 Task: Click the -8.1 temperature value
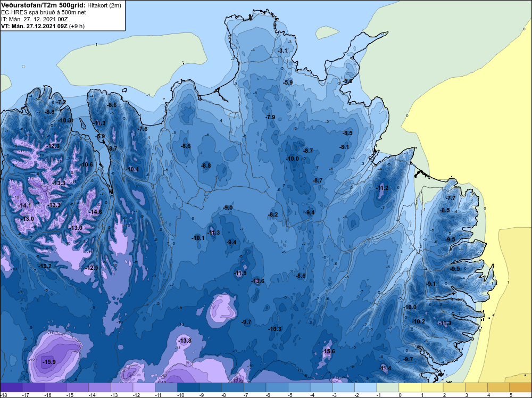click(x=344, y=147)
